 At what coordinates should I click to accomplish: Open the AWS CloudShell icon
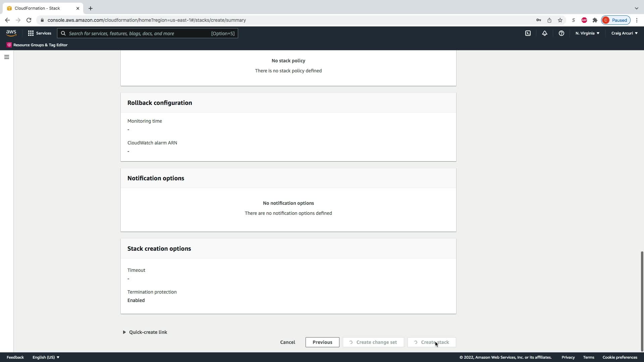point(528,33)
